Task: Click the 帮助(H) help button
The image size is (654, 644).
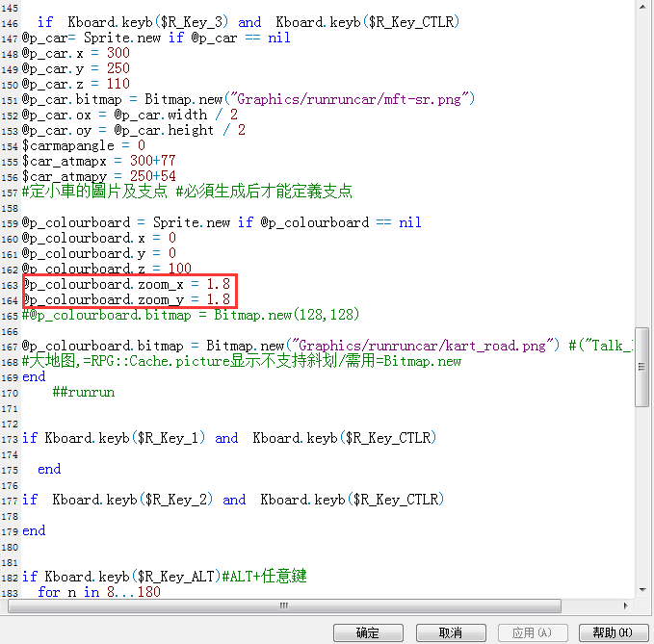Action: pyautogui.click(x=614, y=632)
